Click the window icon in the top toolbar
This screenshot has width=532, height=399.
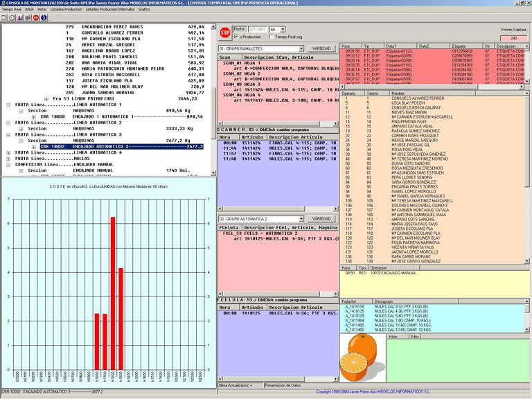(x=4, y=17)
